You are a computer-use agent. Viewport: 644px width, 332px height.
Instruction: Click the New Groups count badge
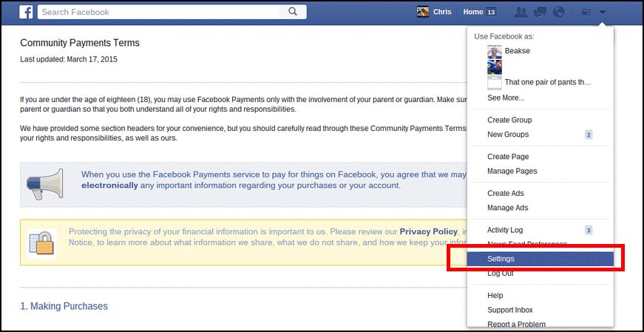pyautogui.click(x=589, y=135)
